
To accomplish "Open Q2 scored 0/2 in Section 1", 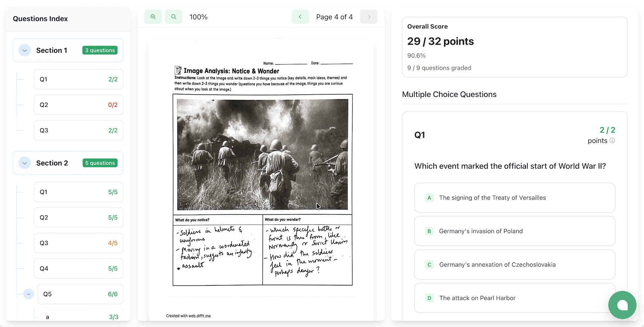I will point(78,105).
